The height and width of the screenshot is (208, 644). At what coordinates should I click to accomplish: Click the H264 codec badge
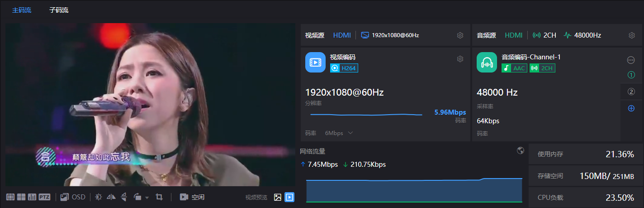344,68
